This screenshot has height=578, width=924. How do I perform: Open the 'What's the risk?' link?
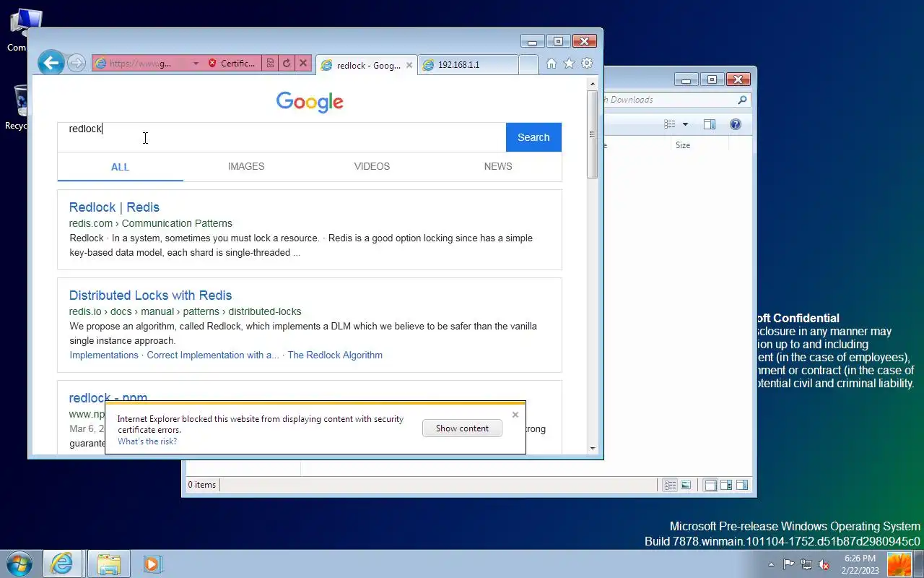pyautogui.click(x=147, y=441)
